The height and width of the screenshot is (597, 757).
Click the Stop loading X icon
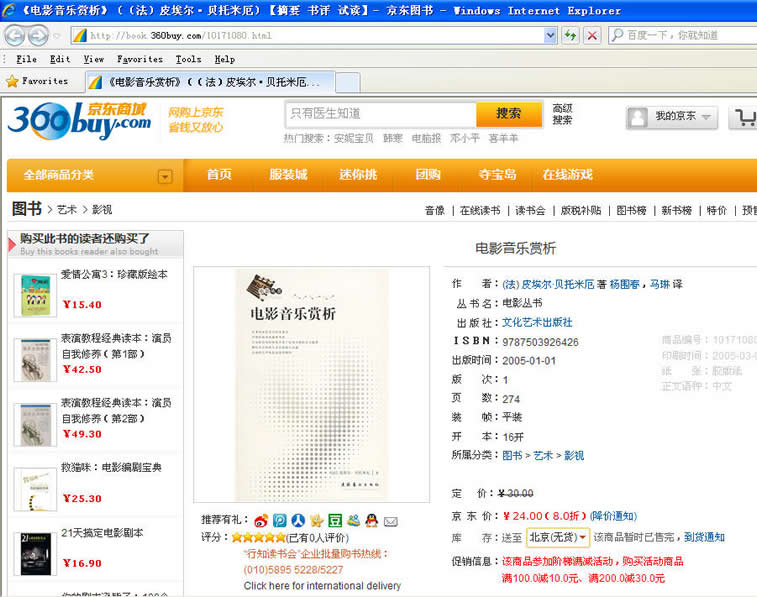click(592, 35)
